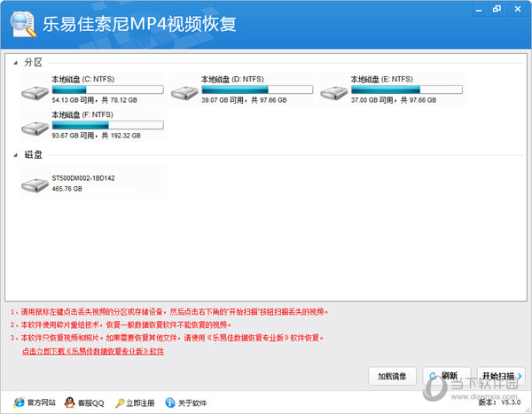Screen dimensions: 532x414
Task: Select the local disk E: drive icon
Action: 334,93
